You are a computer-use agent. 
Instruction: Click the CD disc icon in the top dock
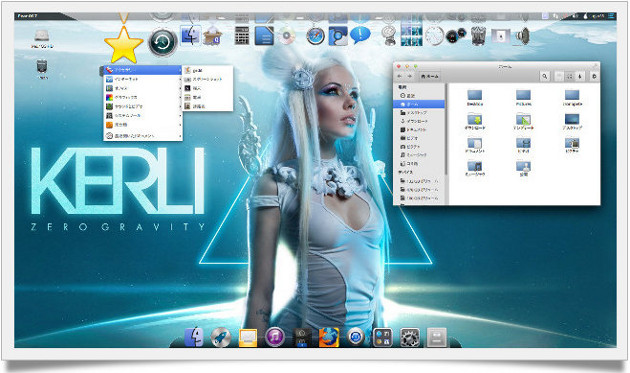pyautogui.click(x=287, y=36)
